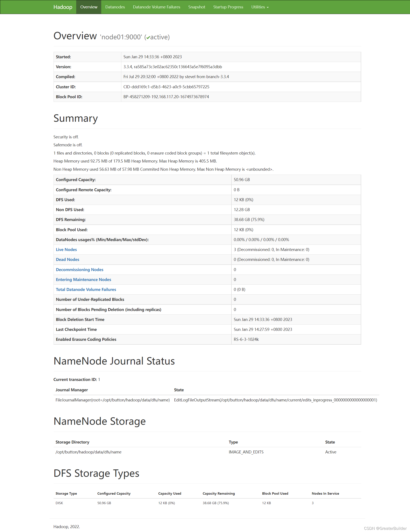Click the storage directory path /opt/button/hadoop/data/dfs/name

(89, 452)
